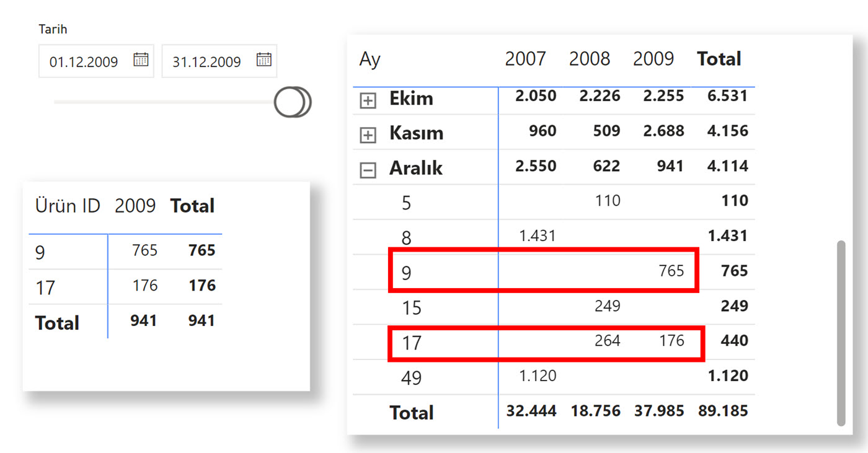
Task: Click Kasım total value 4.156
Action: 728,131
